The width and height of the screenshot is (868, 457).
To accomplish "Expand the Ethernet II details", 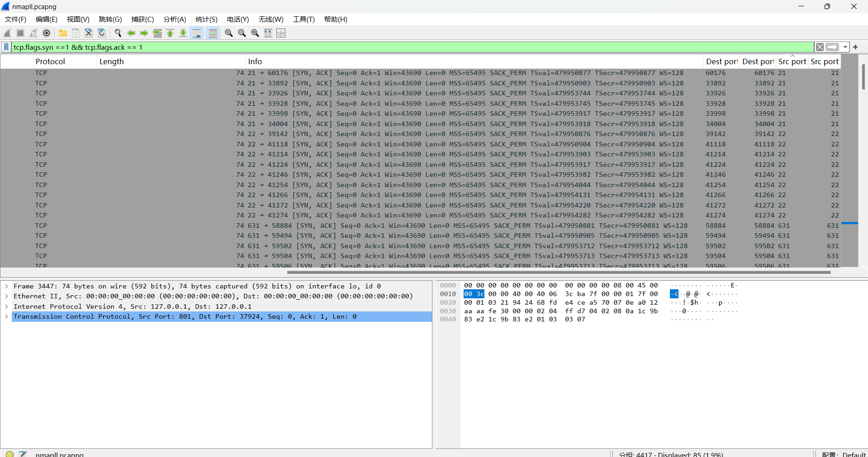I will 6,296.
